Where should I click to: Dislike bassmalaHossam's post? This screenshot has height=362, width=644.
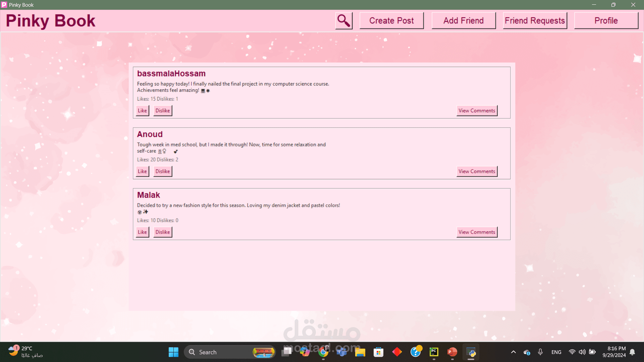[163, 111]
